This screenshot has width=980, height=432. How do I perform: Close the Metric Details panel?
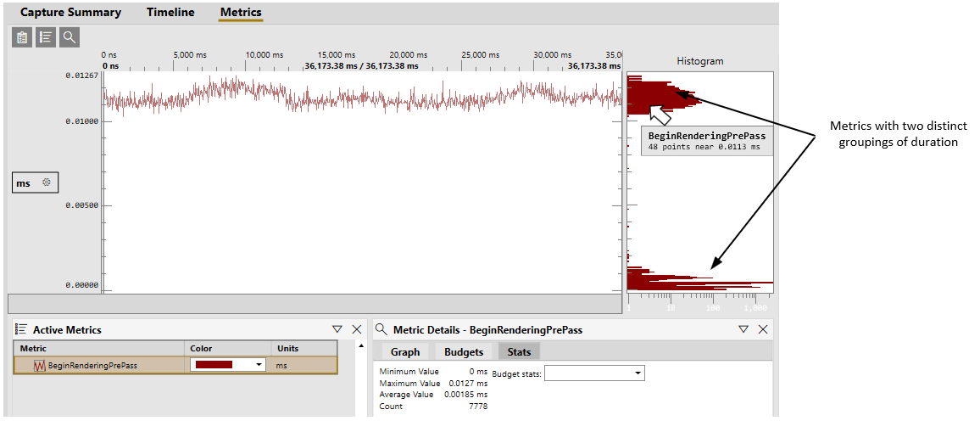click(x=763, y=329)
